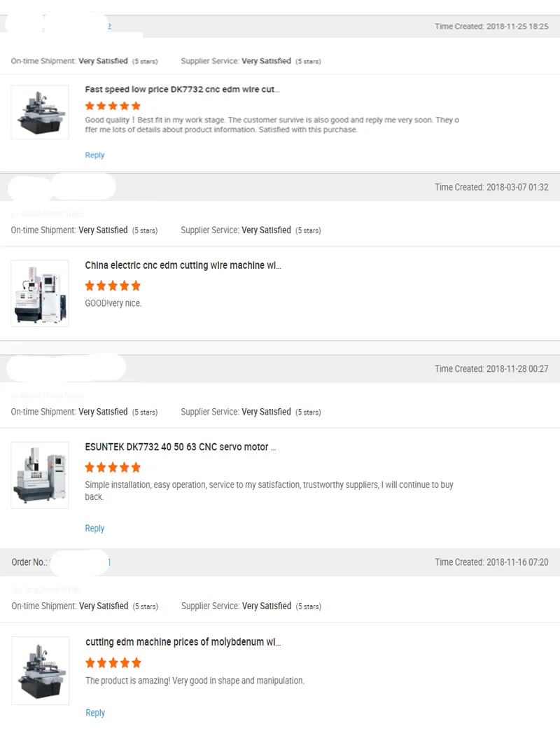
Task: Reply to the "Simple installation, easy operation" review
Action: [94, 529]
